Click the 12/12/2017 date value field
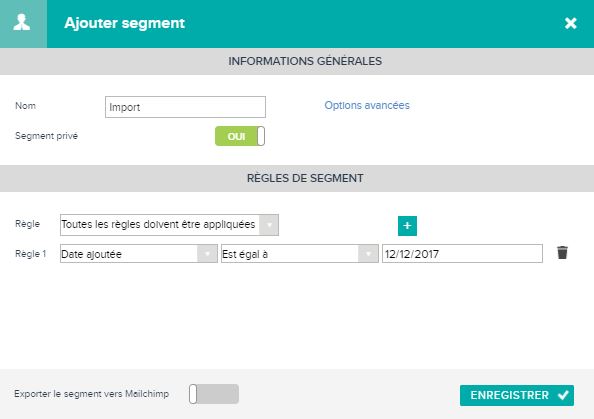Image resolution: width=594 pixels, height=419 pixels. pos(462,253)
